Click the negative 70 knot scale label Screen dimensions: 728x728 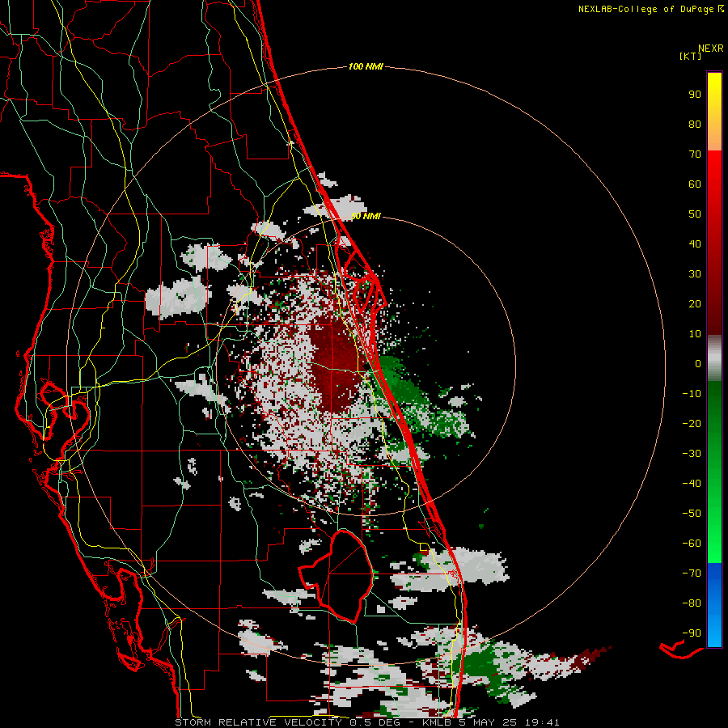pos(692,574)
